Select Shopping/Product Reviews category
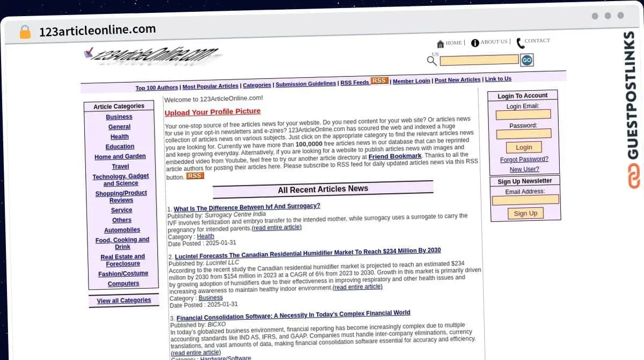 tap(121, 197)
